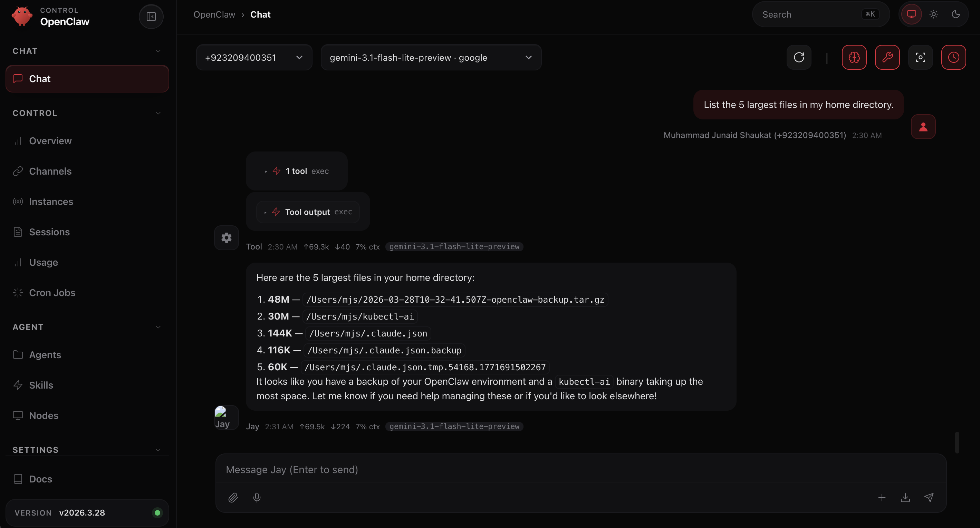Select the Skills section in the sidebar
Screen dimensions: 980x528
pyautogui.click(x=41, y=385)
